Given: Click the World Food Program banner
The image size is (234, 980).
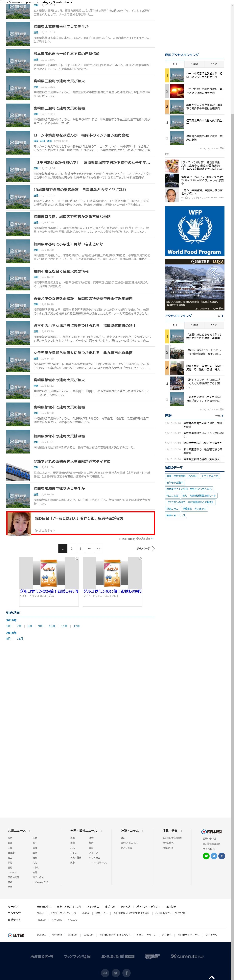Looking at the screenshot, I should [x=194, y=231].
